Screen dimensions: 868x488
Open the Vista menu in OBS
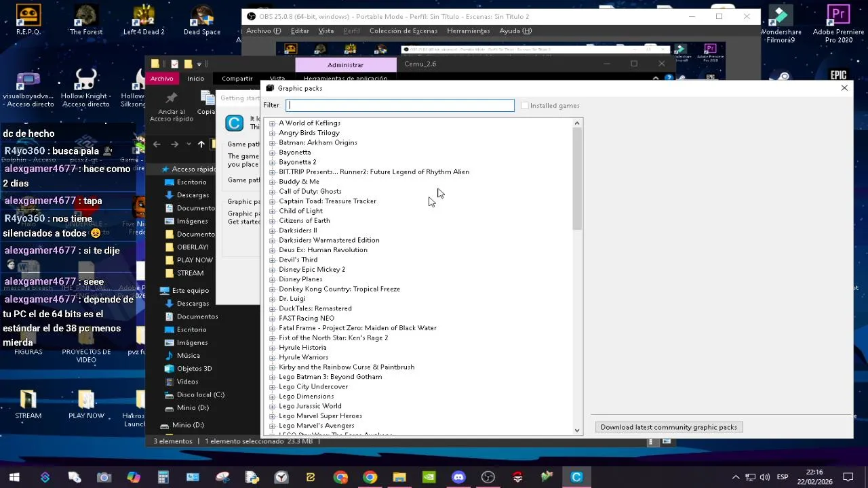pos(326,31)
